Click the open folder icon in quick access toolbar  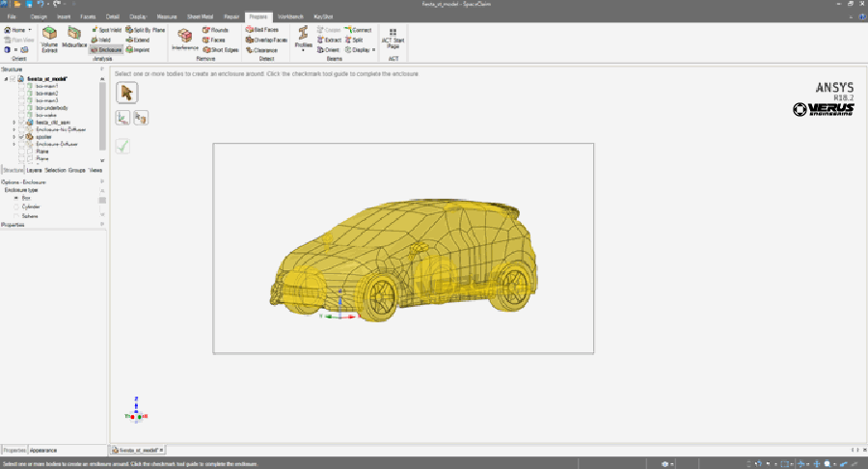(17, 4)
